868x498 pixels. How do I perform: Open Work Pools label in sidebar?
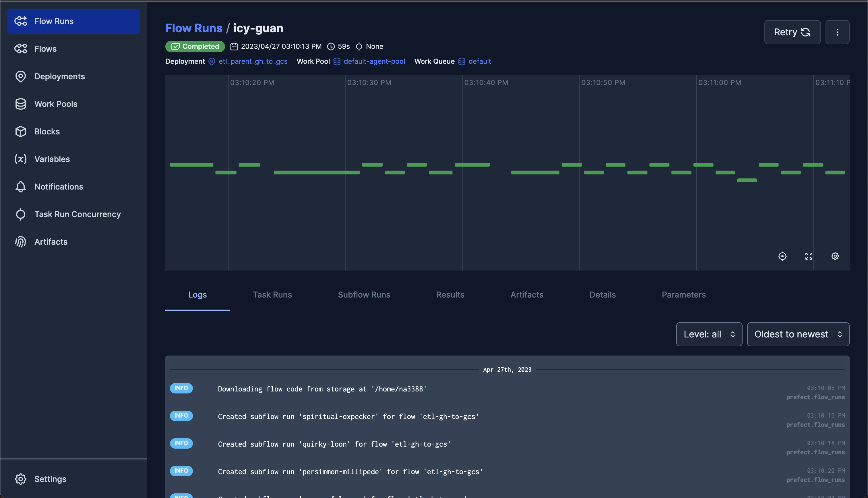(56, 104)
